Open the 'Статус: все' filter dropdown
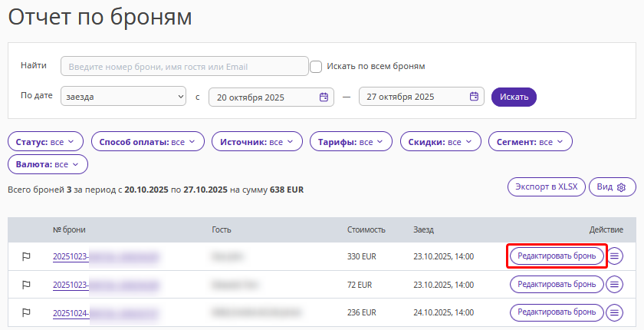644x330 pixels. point(44,142)
